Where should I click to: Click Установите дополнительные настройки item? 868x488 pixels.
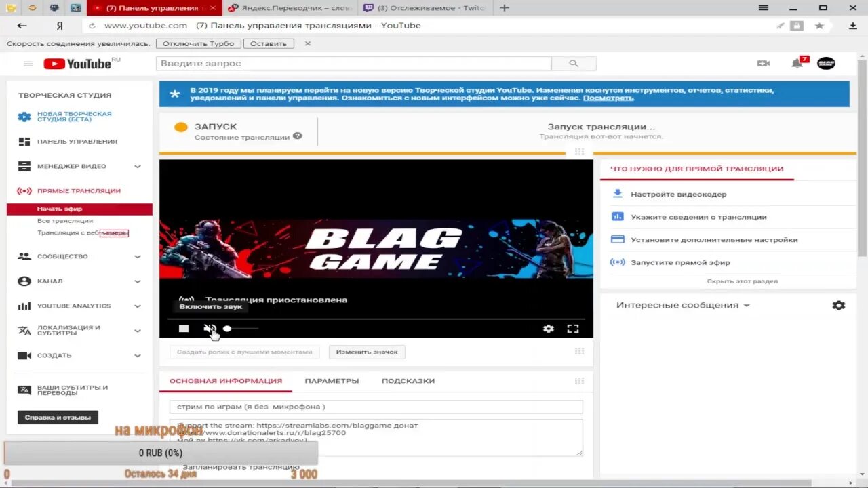(714, 240)
